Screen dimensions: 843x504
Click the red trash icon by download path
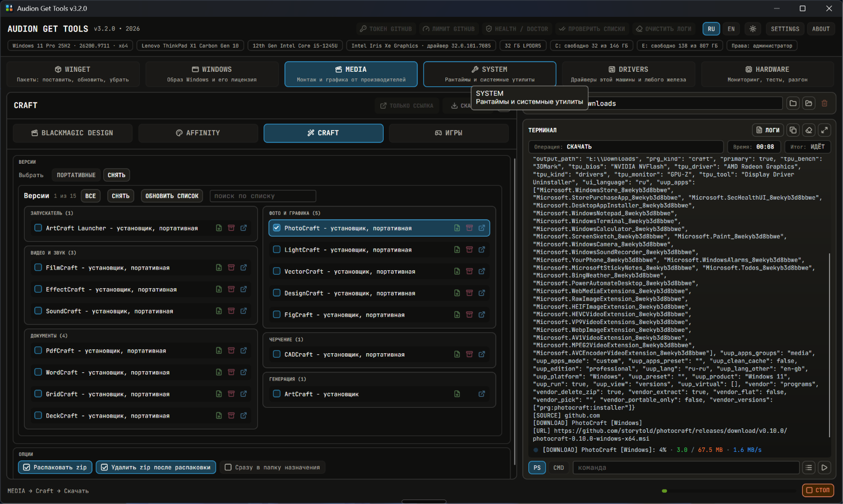pyautogui.click(x=824, y=103)
